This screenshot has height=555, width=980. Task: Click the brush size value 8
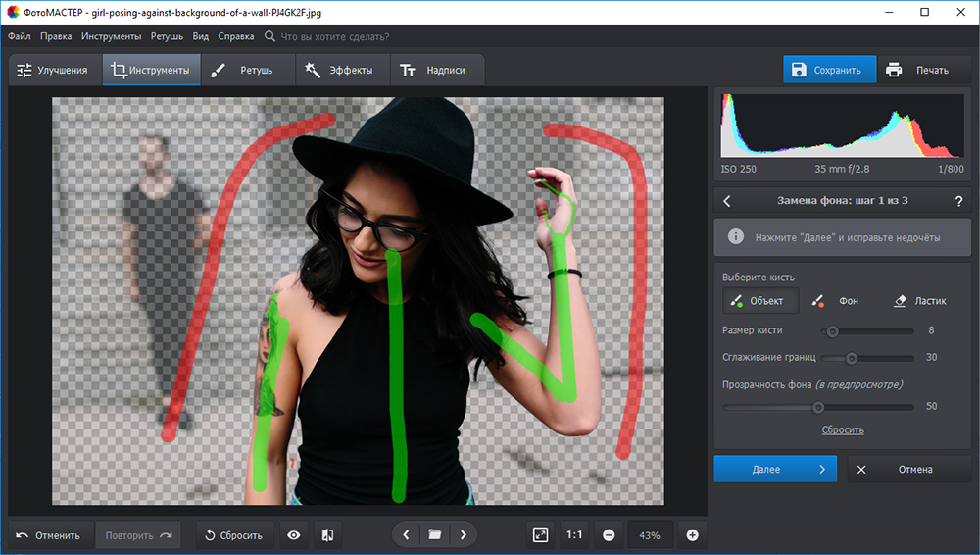point(931,330)
